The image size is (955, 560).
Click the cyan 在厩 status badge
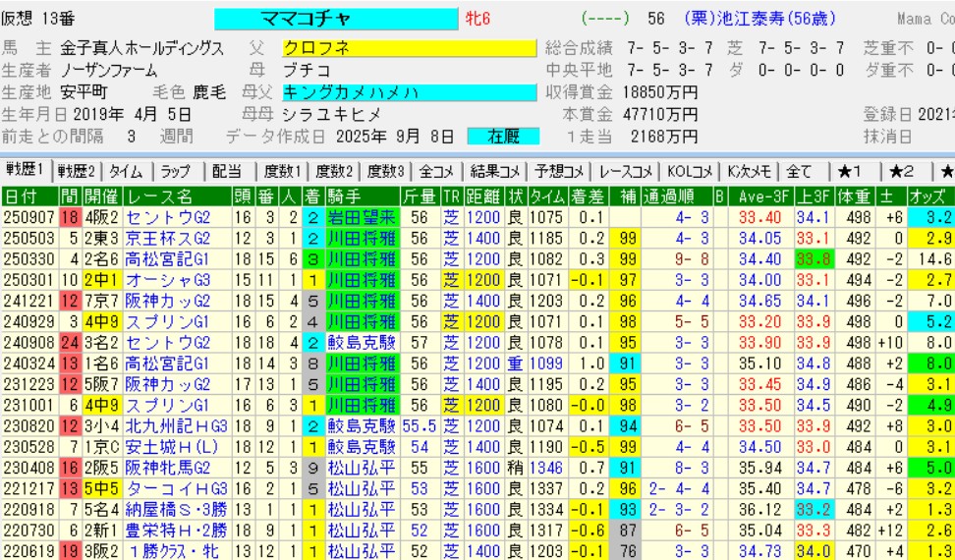[x=501, y=136]
